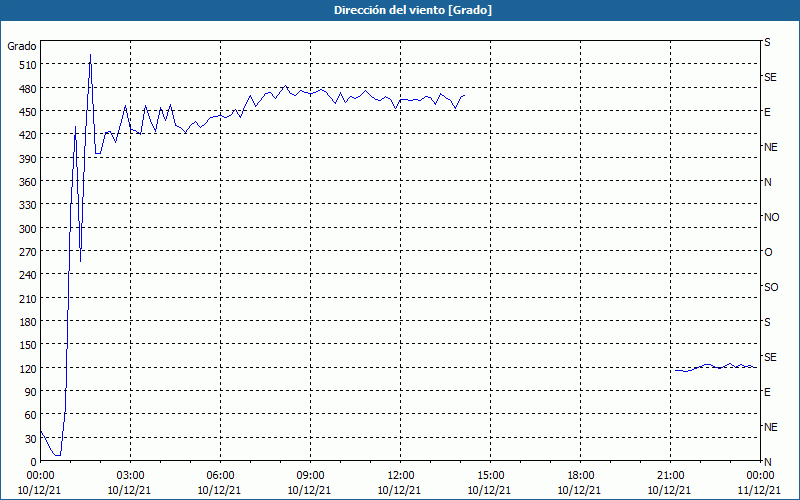Choose the 180 tick value
The width and height of the screenshot is (800, 500).
(x=28, y=322)
